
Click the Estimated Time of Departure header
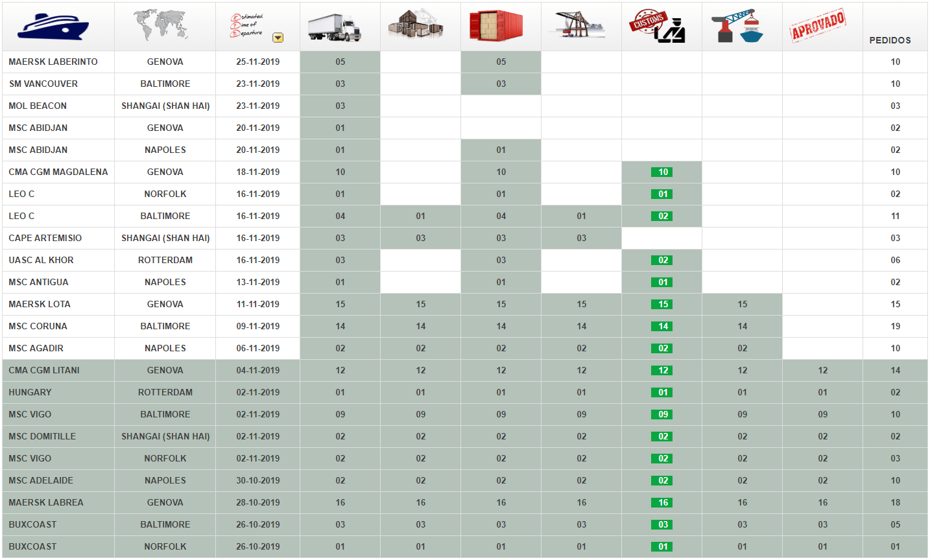tap(247, 25)
